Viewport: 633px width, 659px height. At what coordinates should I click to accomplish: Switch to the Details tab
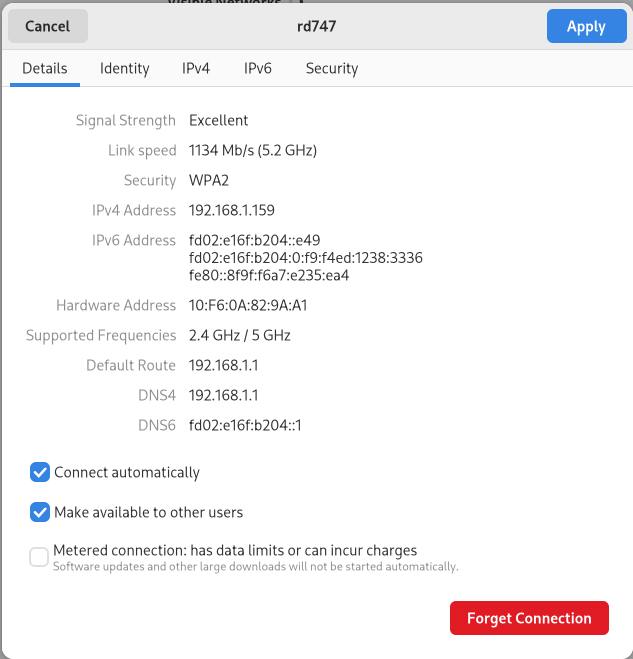[x=45, y=69]
